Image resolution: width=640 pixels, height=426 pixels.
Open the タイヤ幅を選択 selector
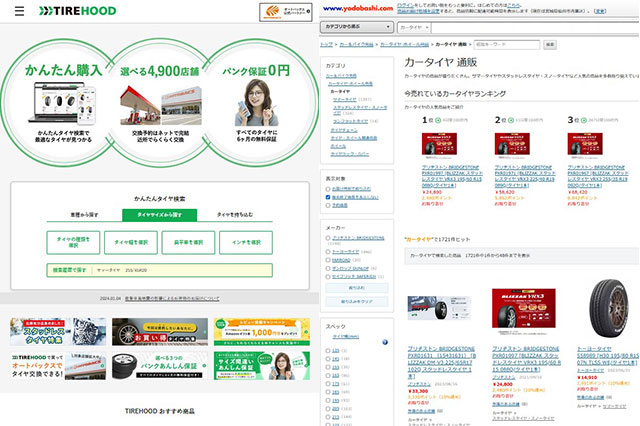(x=131, y=242)
